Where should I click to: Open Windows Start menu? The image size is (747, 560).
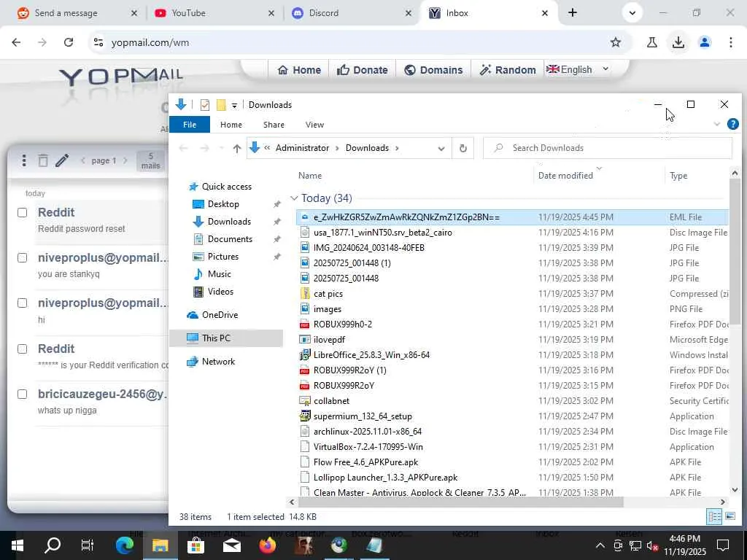pos(18,545)
